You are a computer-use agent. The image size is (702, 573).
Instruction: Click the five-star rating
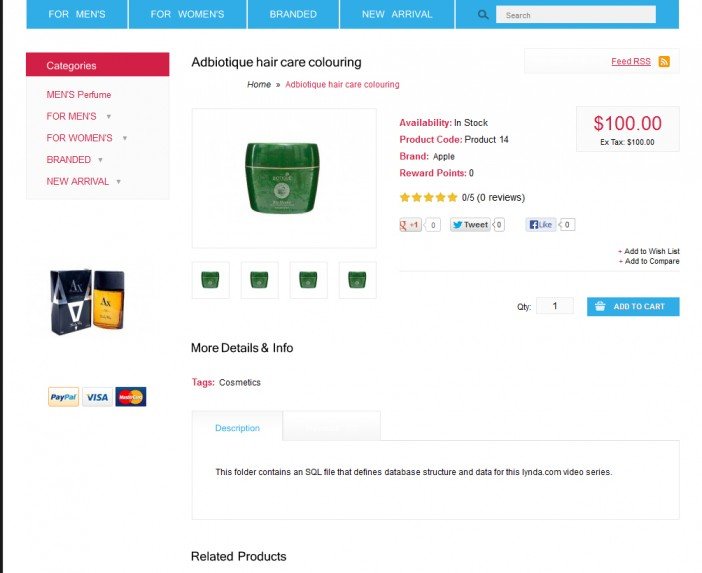pos(428,198)
